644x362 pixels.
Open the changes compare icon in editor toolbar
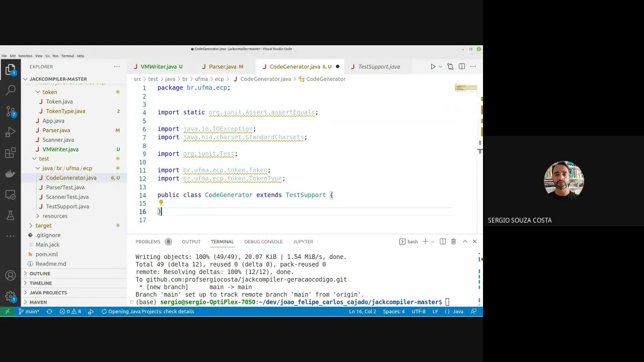pyautogui.click(x=450, y=66)
